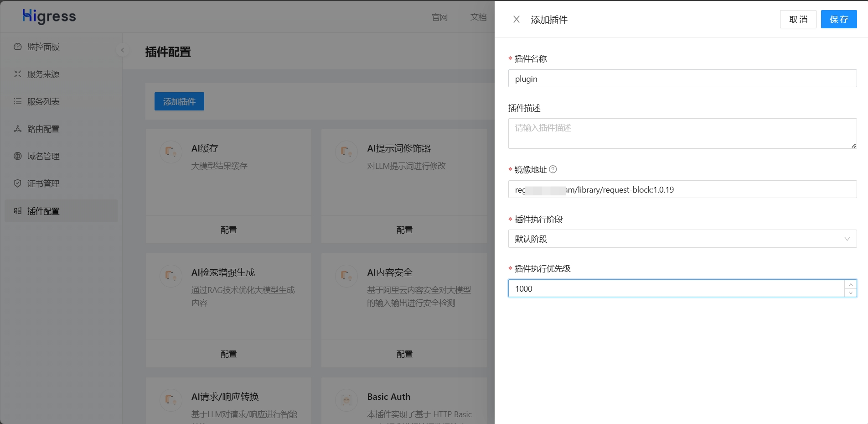Click the AI缓存 card title
Screen dimensions: 868x424
[x=205, y=148]
